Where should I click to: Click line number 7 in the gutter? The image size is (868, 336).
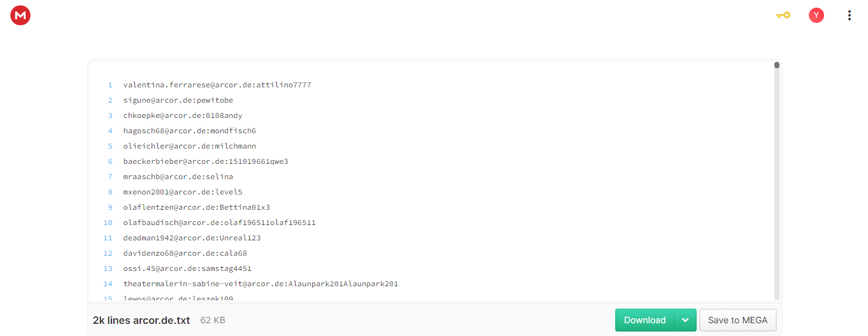pos(110,177)
